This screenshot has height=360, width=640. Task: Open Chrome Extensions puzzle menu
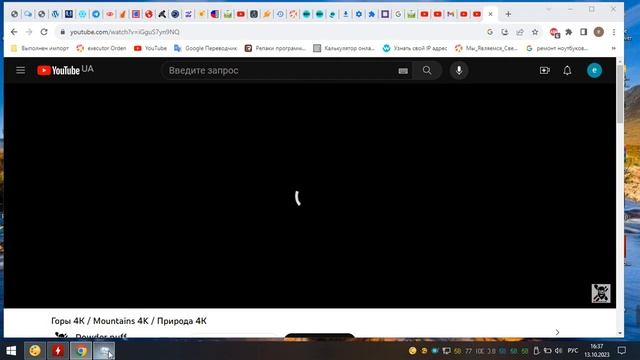(569, 32)
